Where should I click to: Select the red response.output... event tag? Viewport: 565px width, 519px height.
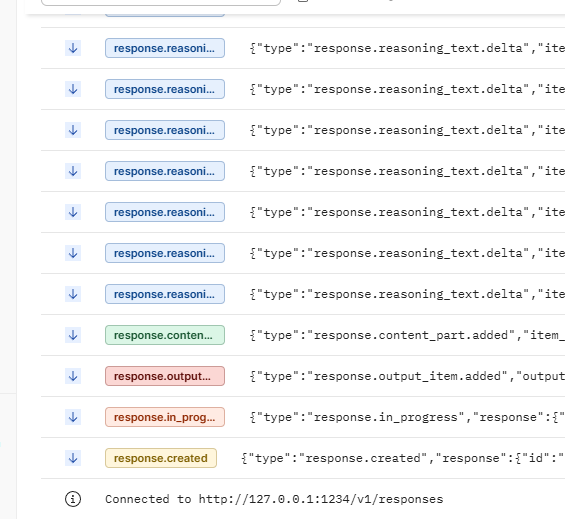pyautogui.click(x=165, y=376)
